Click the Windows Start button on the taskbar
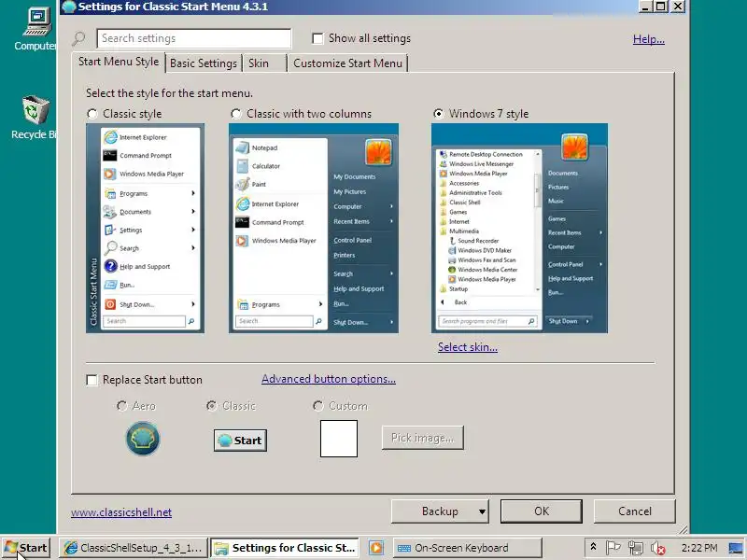The width and height of the screenshot is (747, 560). [26, 548]
